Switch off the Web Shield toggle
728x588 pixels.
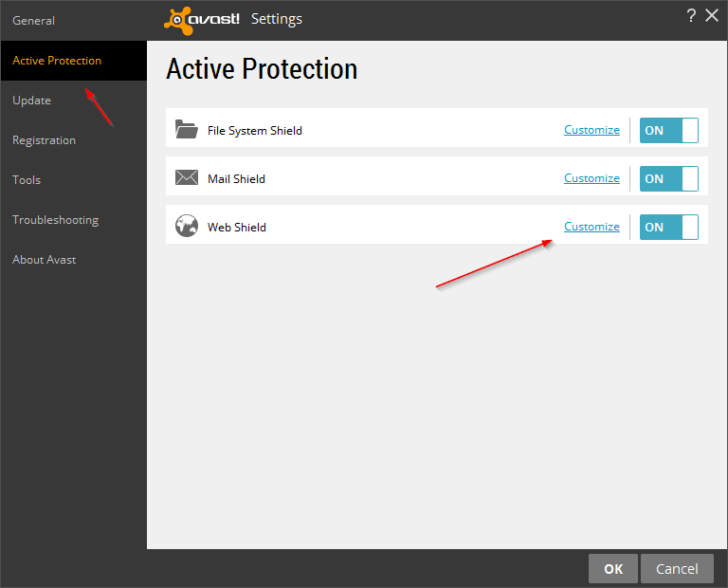click(668, 227)
